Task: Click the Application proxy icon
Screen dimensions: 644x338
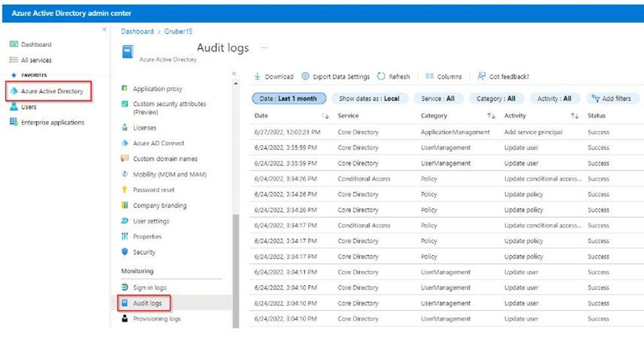Action: point(125,88)
